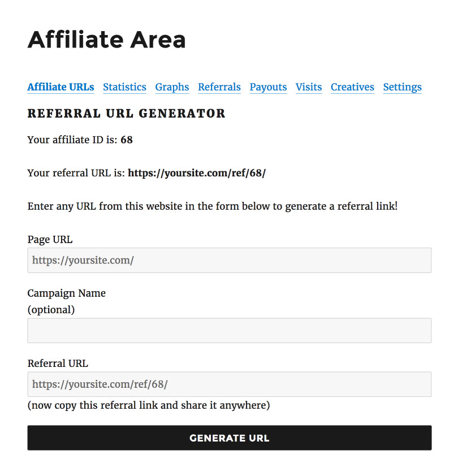This screenshot has height=476, width=458.
Task: Click the affiliate ID number 68
Action: pyautogui.click(x=127, y=140)
